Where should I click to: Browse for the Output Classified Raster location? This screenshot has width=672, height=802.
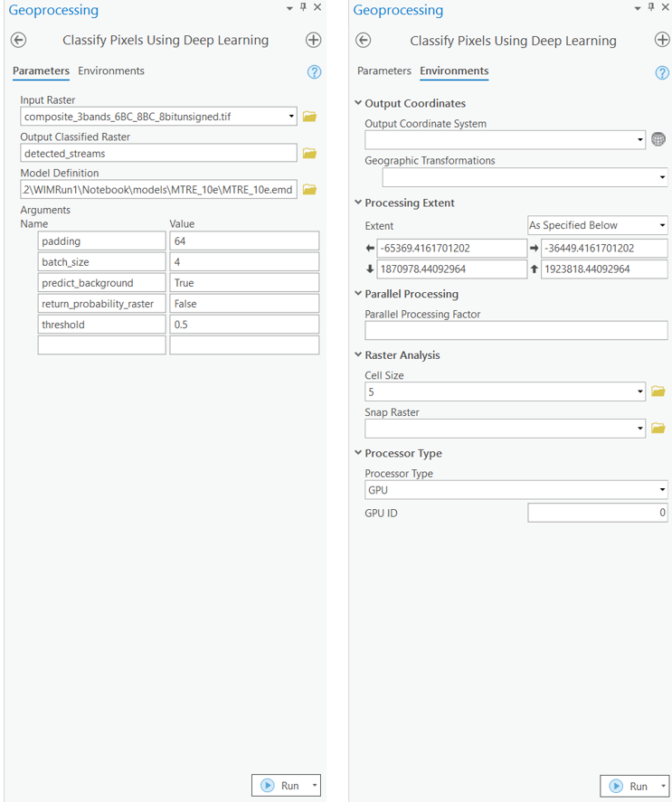pyautogui.click(x=309, y=154)
